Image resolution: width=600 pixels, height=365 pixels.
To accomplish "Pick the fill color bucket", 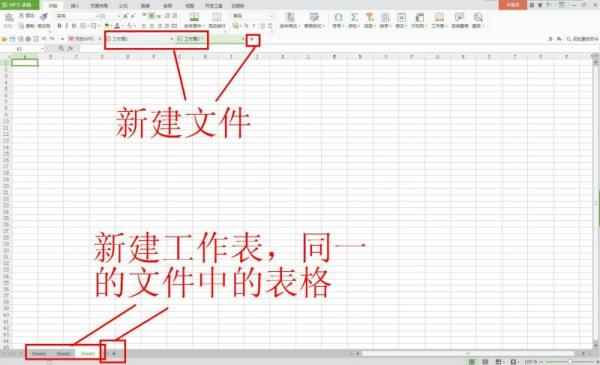I will tap(108, 26).
